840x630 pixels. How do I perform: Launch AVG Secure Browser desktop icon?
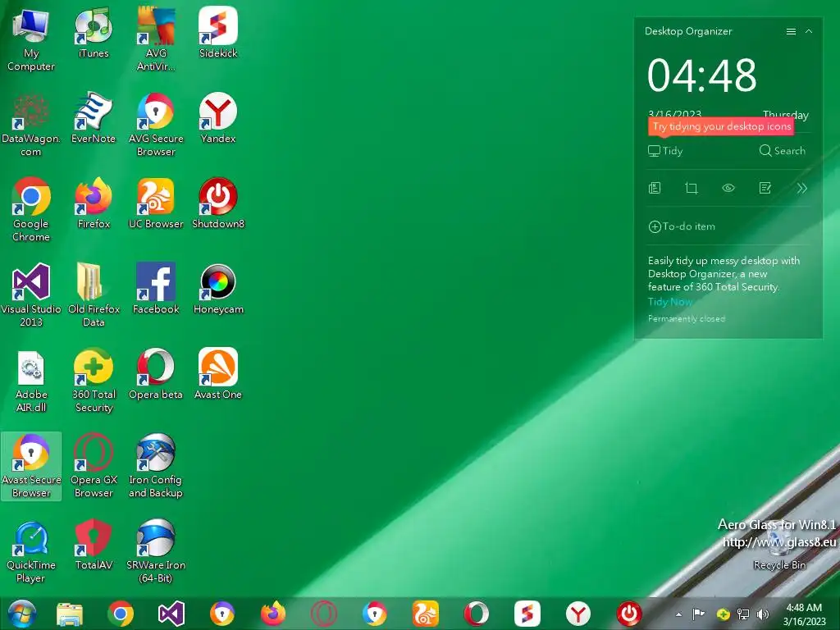[x=156, y=126]
